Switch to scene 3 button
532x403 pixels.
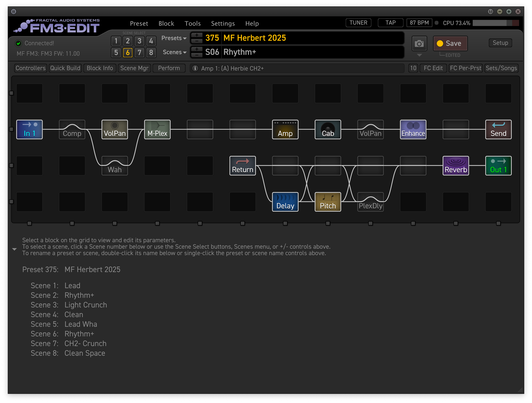tap(139, 41)
